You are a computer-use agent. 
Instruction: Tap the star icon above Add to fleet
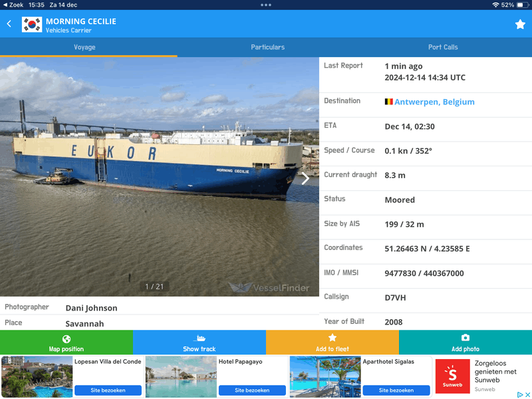332,338
